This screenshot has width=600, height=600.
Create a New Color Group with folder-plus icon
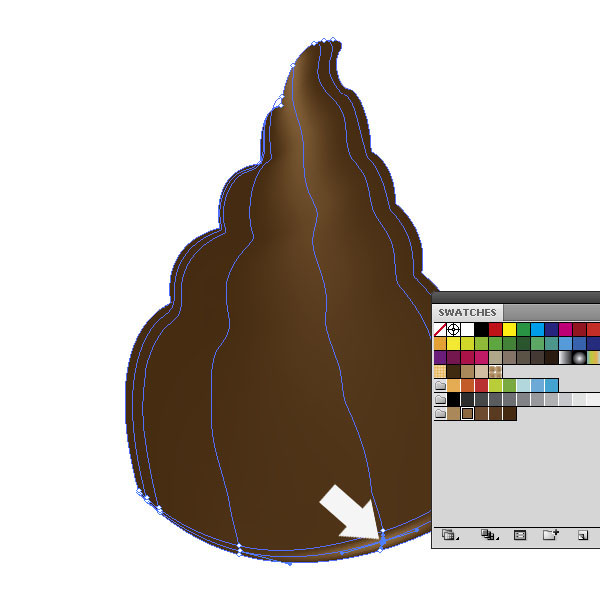pyautogui.click(x=551, y=535)
